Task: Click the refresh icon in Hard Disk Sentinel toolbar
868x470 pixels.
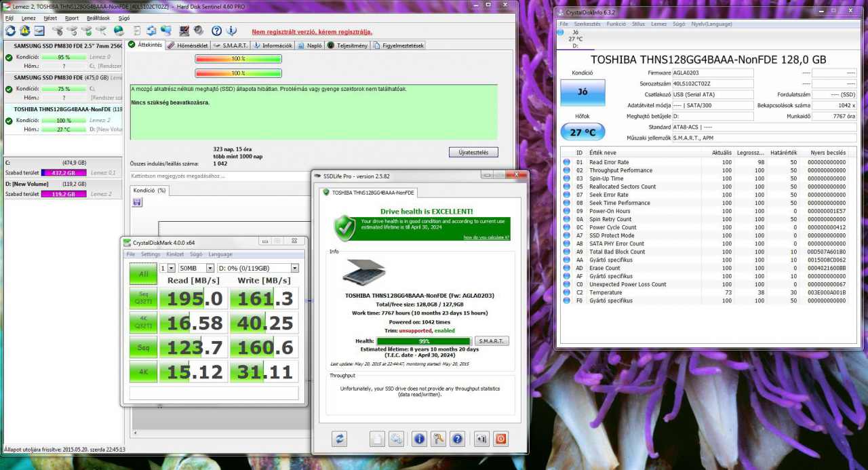Action: point(10,31)
